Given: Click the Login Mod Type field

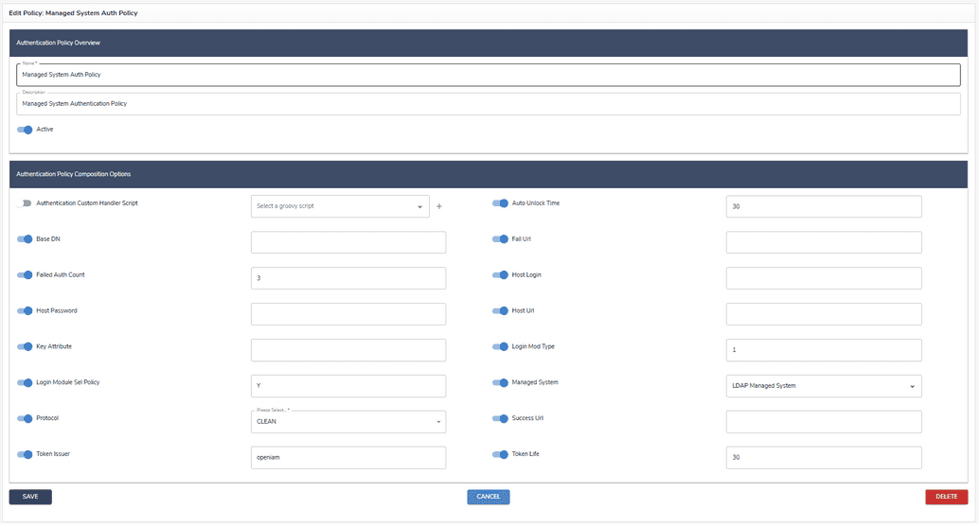Looking at the screenshot, I should pos(824,350).
